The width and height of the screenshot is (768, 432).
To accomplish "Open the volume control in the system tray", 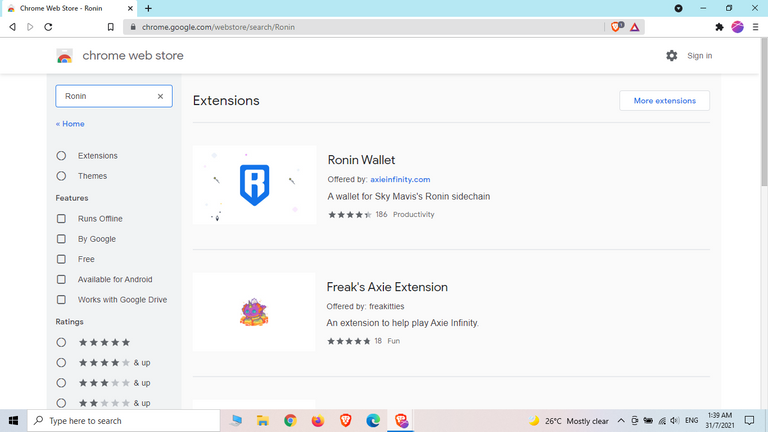I will pos(675,421).
